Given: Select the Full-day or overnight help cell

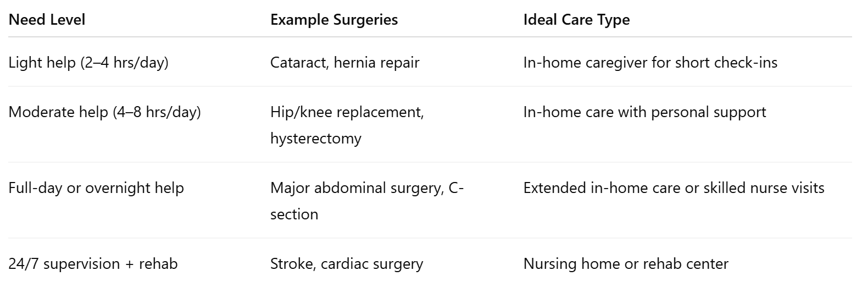Looking at the screenshot, I should click(96, 188).
